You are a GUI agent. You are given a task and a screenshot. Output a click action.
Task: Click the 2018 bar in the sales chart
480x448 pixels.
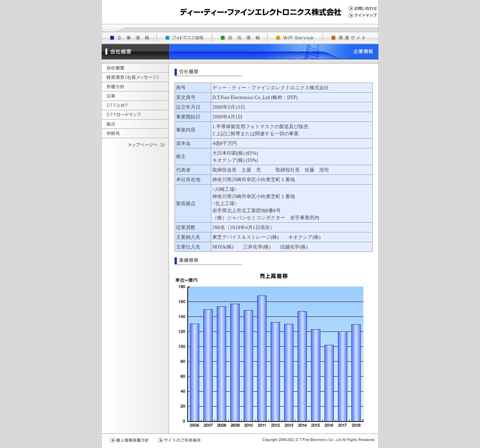pos(356,373)
